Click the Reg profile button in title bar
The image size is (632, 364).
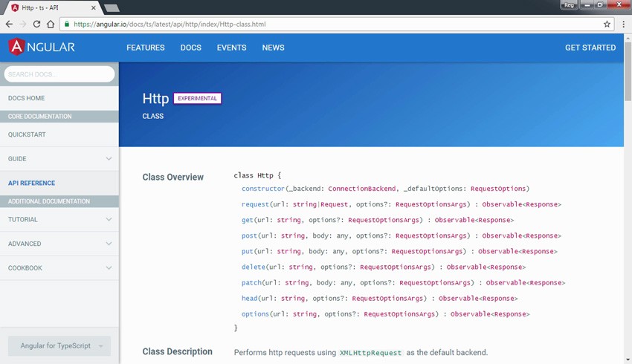tap(569, 5)
